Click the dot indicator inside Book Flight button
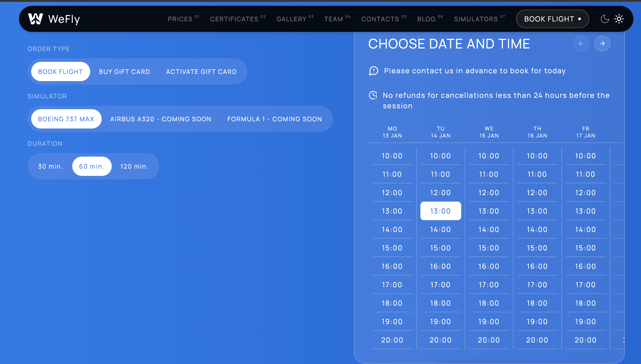Viewport: 641px width, 364px height. pyautogui.click(x=580, y=19)
